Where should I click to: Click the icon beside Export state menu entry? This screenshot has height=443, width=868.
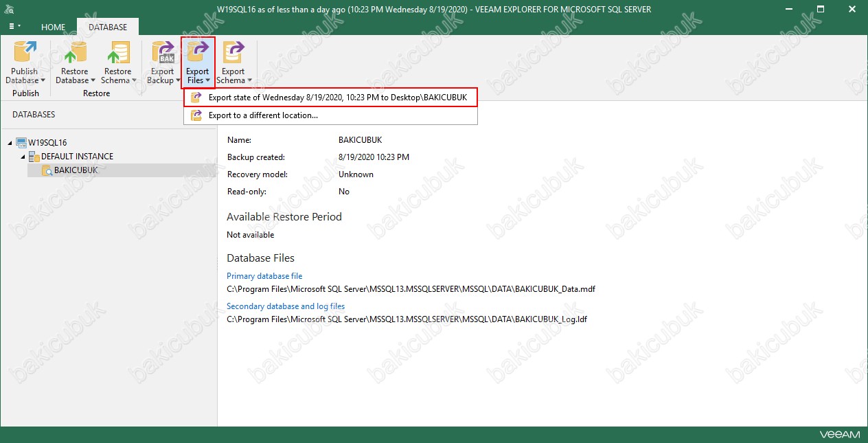click(196, 98)
